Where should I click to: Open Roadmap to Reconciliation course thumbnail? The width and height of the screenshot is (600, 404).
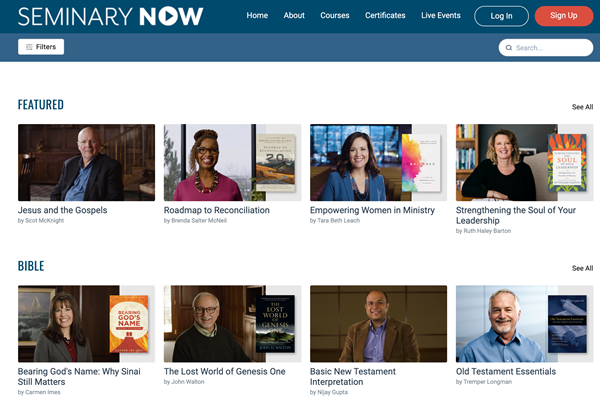coord(232,163)
